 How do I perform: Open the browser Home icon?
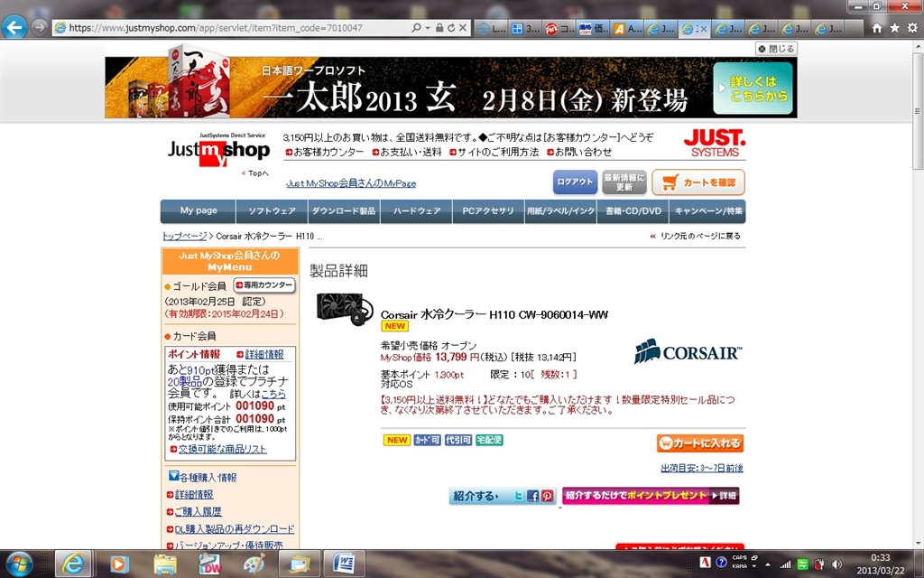point(877,28)
